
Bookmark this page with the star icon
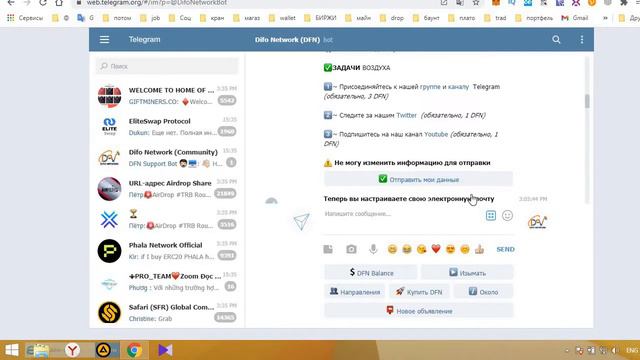point(476,3)
